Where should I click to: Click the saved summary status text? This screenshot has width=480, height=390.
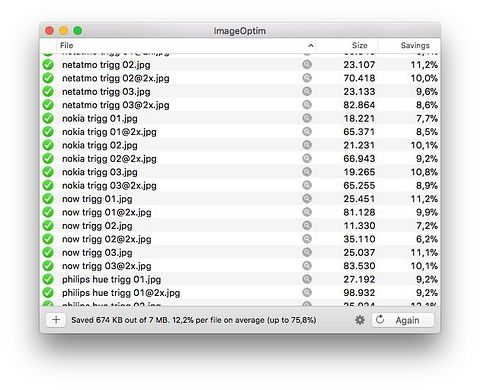(194, 320)
